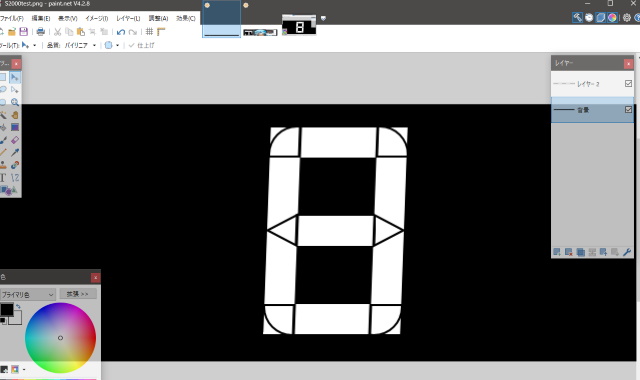
Task: Click Add New Layer icon in Layers panel
Action: click(557, 252)
